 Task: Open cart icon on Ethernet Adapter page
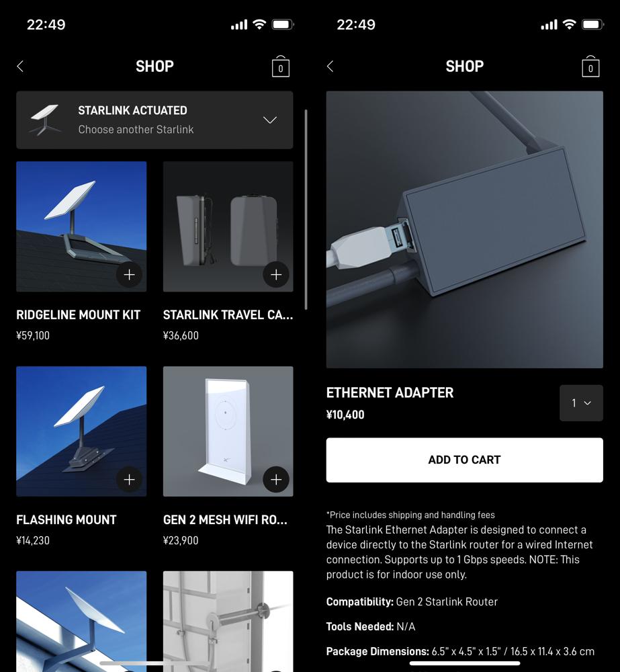(x=590, y=67)
